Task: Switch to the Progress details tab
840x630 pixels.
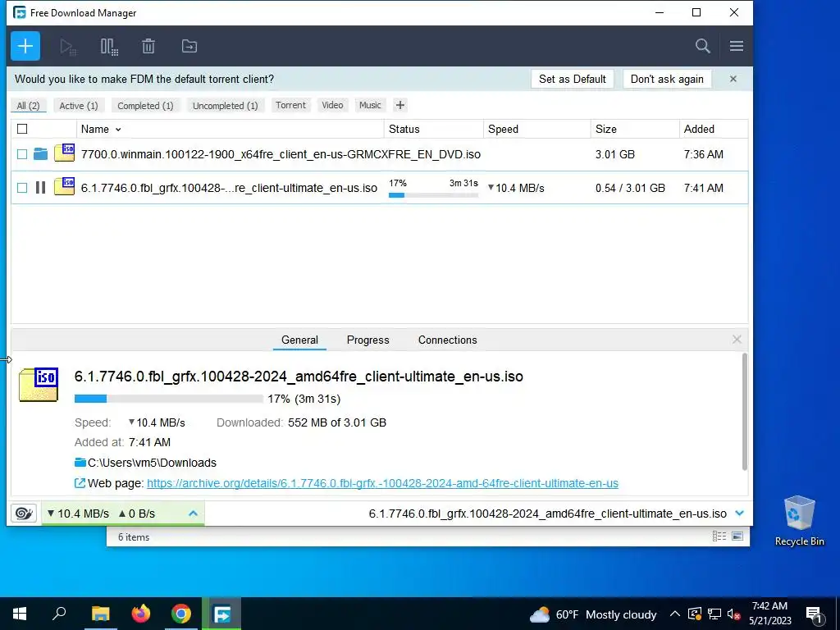Action: [368, 340]
